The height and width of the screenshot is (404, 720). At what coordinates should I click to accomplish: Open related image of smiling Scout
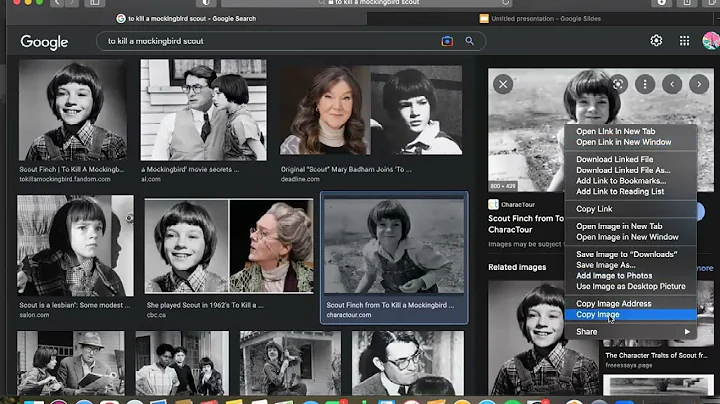(x=543, y=337)
